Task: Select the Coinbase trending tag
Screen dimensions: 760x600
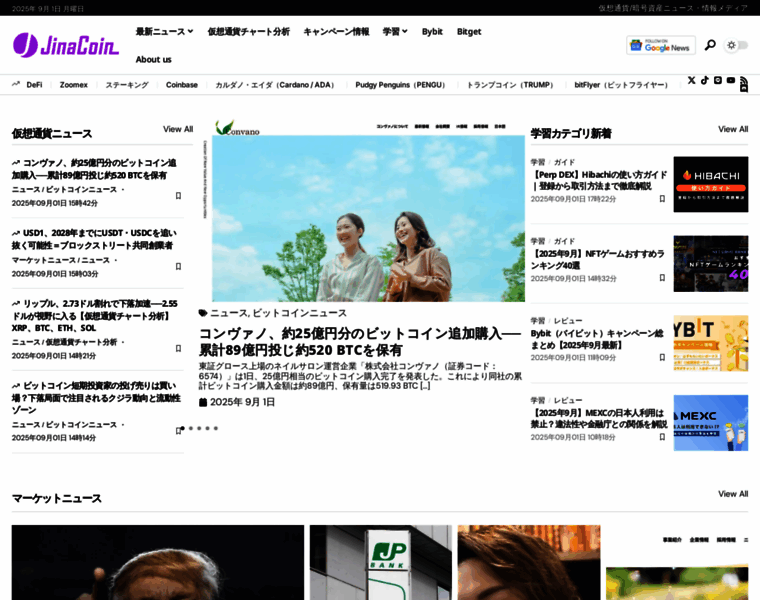Action: [182, 85]
